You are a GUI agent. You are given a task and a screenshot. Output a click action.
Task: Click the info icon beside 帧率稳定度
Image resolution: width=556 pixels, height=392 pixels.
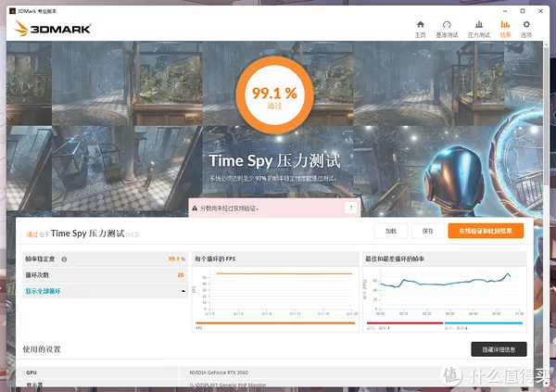pyautogui.click(x=64, y=259)
